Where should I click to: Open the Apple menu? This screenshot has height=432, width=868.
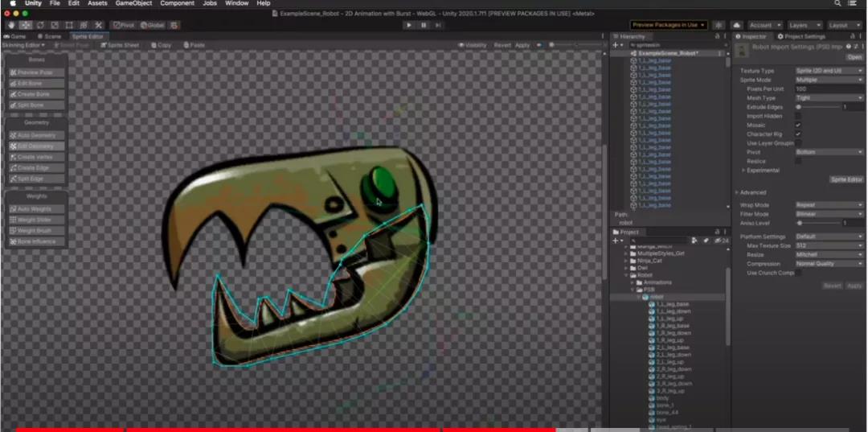(x=13, y=3)
